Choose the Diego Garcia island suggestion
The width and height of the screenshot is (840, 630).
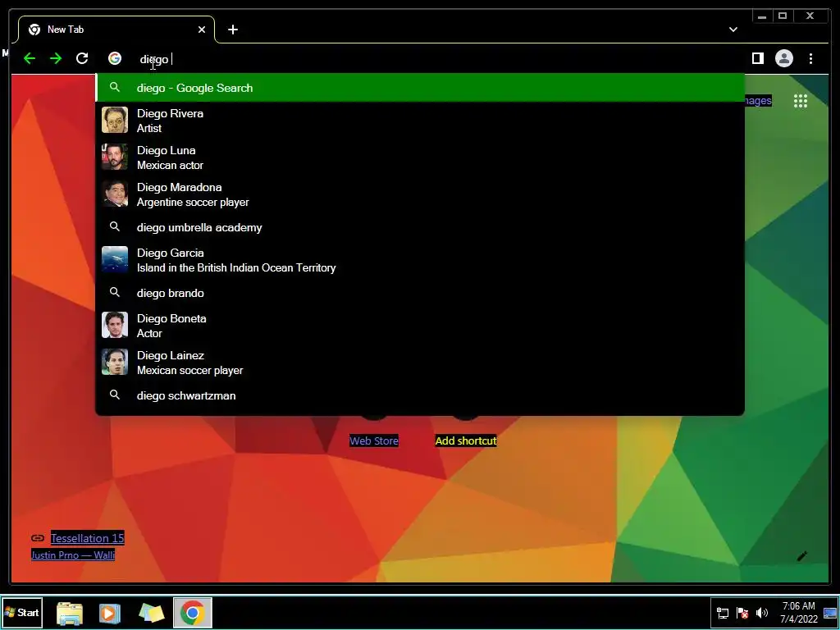[x=420, y=260]
